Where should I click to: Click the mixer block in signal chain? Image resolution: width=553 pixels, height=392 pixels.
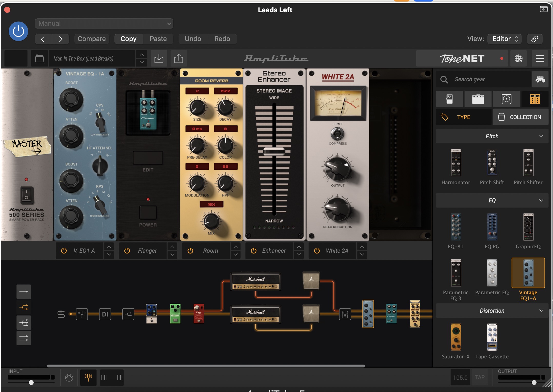[x=345, y=314]
